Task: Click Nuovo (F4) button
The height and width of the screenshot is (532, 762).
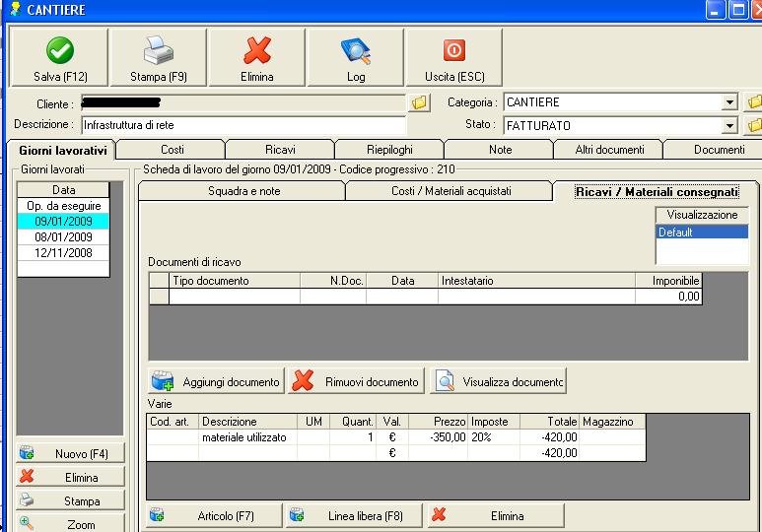Action: click(x=71, y=454)
